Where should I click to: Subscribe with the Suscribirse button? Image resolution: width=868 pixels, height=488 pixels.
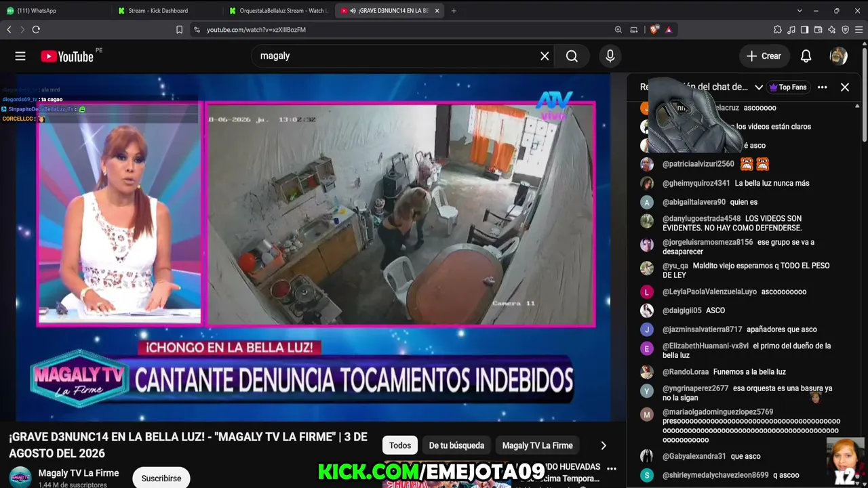[161, 478]
